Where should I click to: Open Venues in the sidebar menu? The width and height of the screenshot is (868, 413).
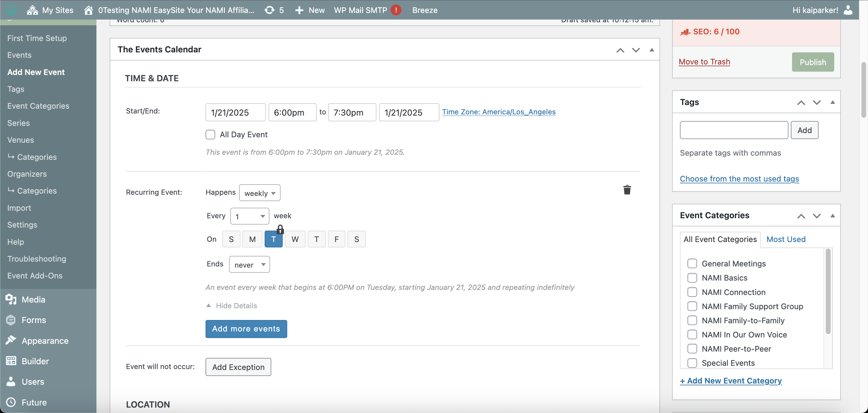point(20,140)
